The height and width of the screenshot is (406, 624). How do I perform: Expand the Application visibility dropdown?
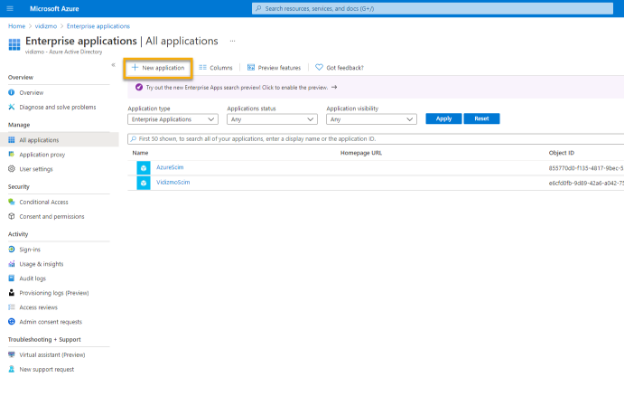coord(371,119)
